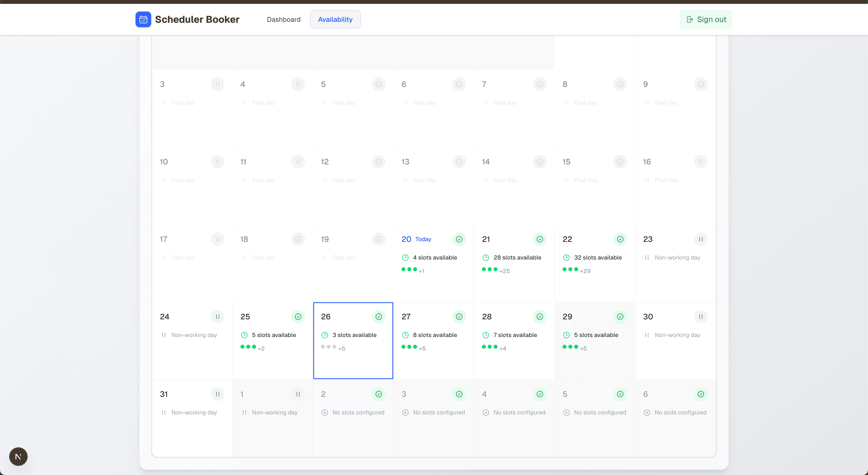
Task: Sign out of Scheduler Booker
Action: click(706, 19)
